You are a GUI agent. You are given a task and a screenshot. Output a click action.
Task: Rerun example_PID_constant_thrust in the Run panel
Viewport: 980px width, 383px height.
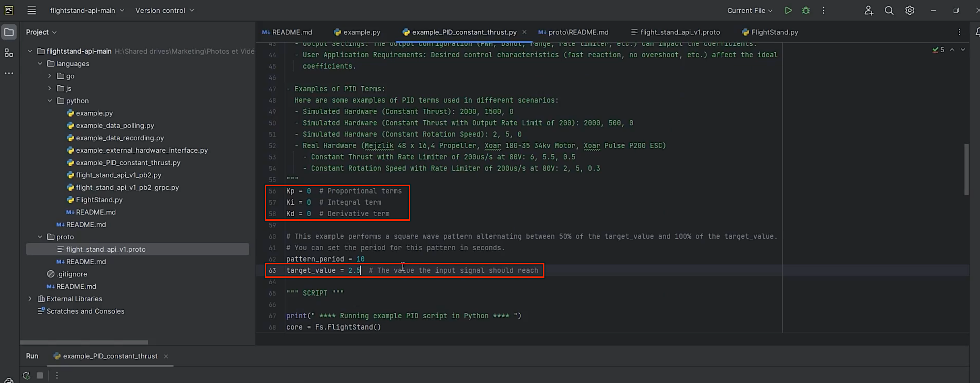tap(26, 375)
